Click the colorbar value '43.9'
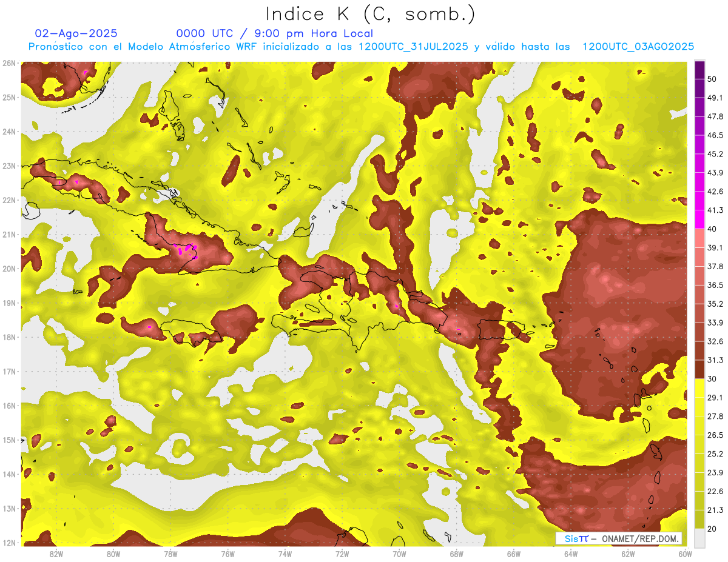 click(715, 173)
